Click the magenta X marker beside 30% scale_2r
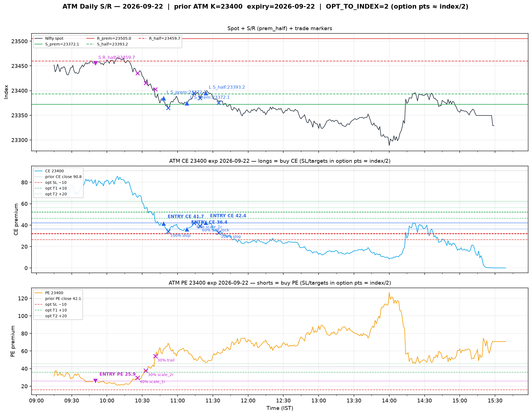 coord(146,371)
